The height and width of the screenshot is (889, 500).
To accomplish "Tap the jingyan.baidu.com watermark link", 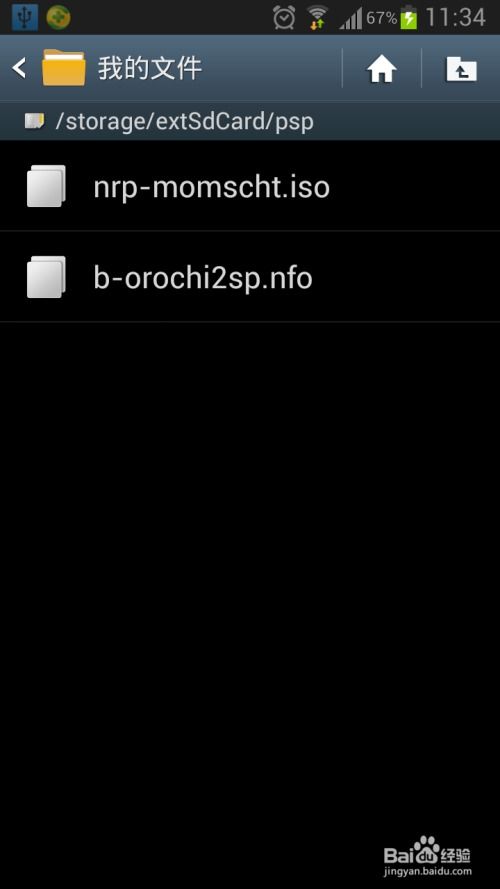I will click(x=427, y=871).
